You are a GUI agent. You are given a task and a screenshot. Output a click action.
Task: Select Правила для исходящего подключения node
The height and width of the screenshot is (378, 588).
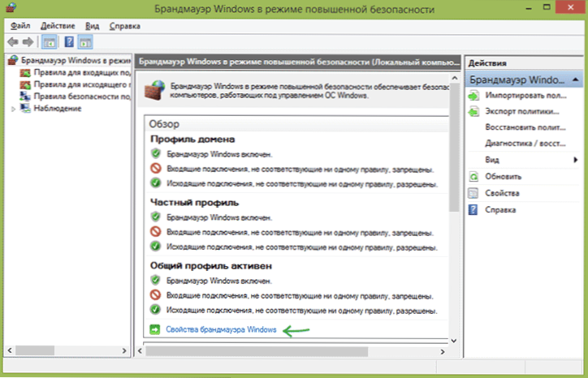[82, 84]
